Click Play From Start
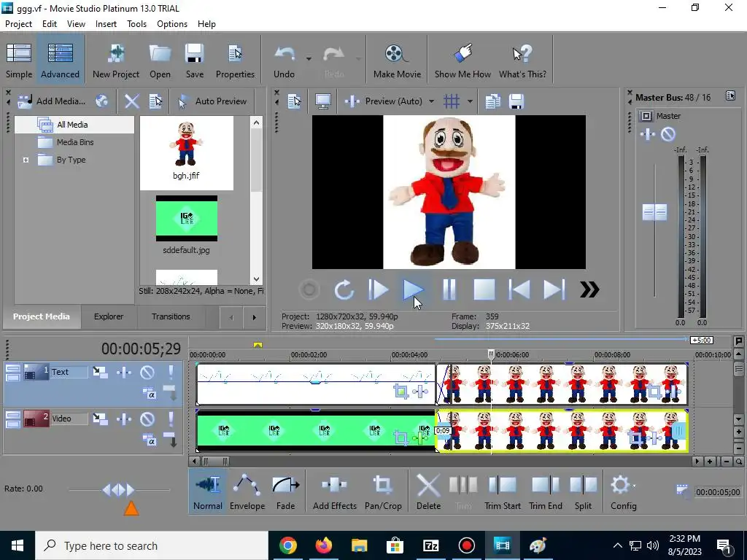 (379, 289)
